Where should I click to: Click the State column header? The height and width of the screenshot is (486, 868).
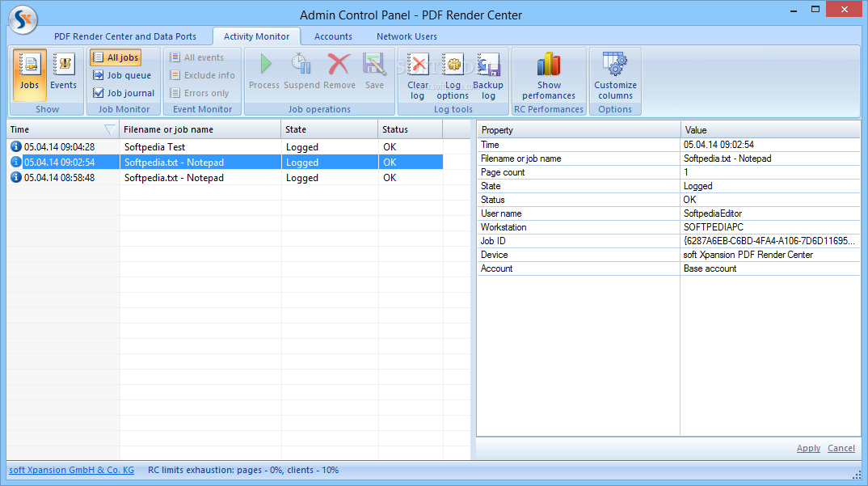[x=330, y=129]
